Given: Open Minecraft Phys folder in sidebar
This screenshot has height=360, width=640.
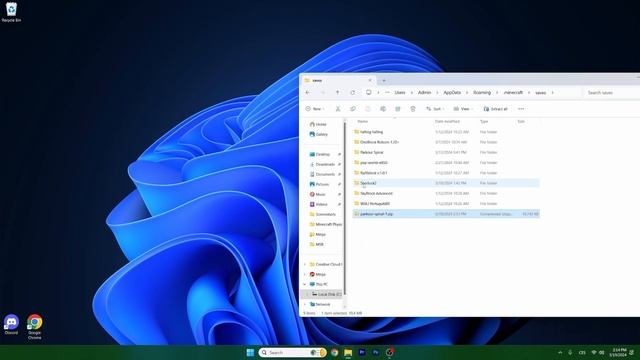Looking at the screenshot, I should click(x=325, y=224).
